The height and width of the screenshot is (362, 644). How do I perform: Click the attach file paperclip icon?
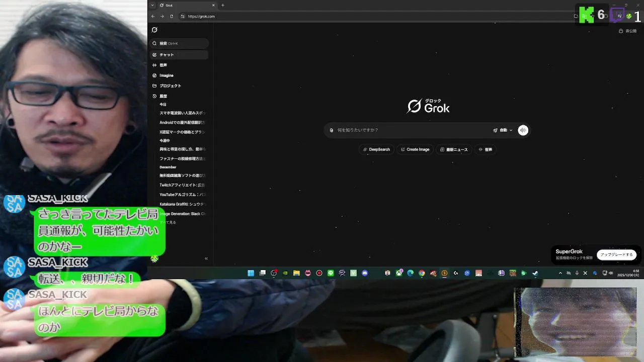click(x=332, y=130)
